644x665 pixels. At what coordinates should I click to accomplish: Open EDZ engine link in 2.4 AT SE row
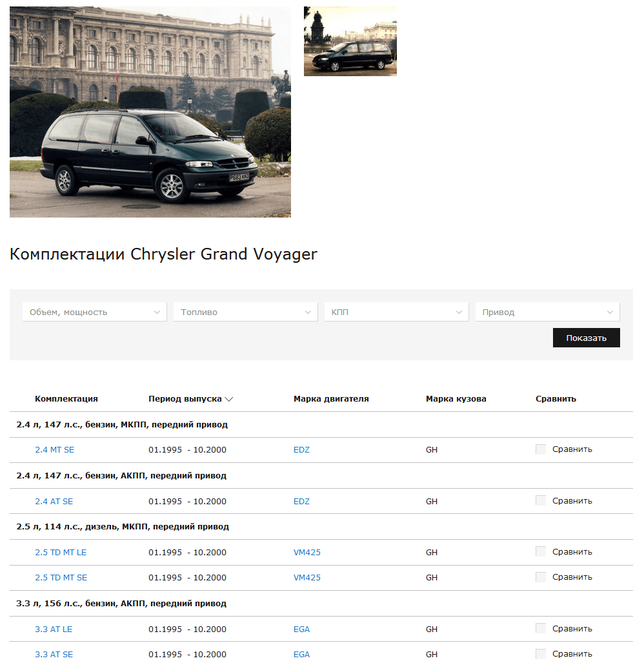pyautogui.click(x=301, y=501)
